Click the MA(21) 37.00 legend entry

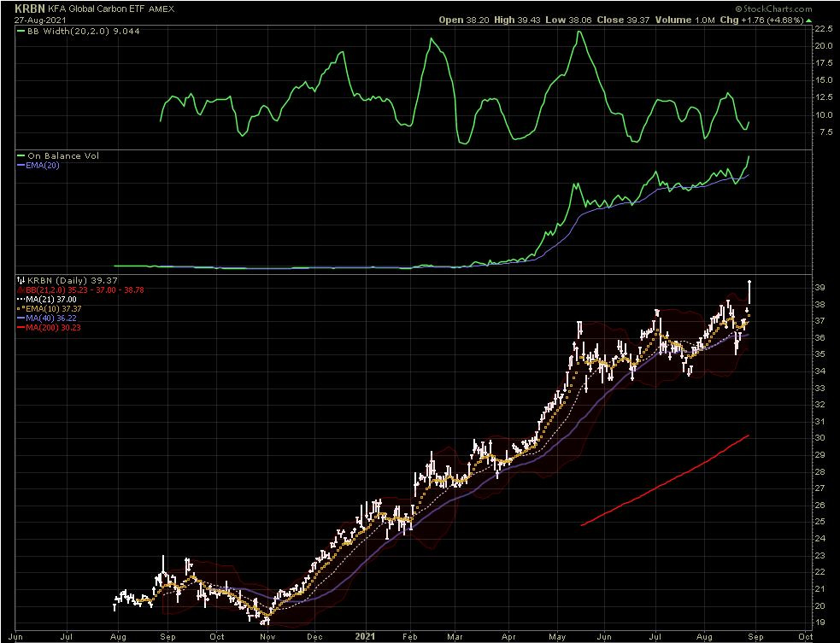(x=51, y=299)
